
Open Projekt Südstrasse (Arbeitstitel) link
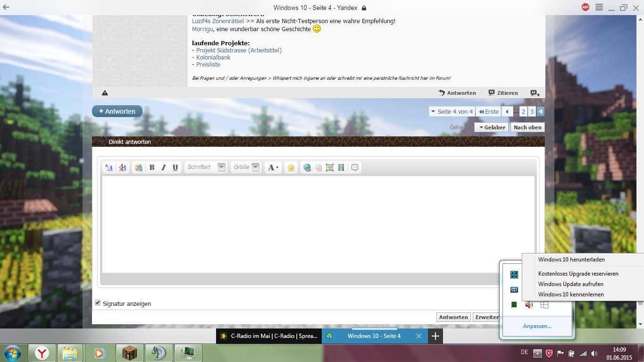point(239,50)
